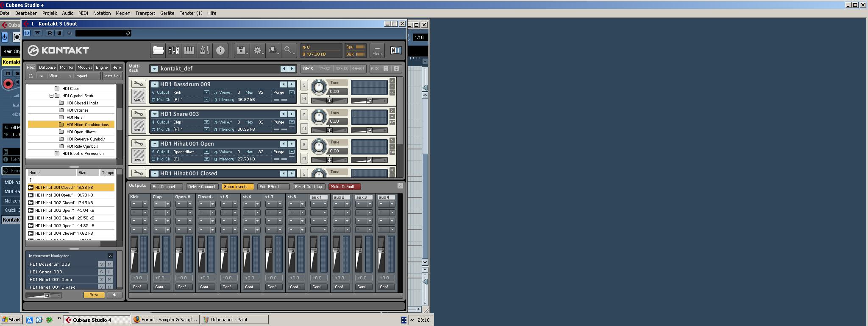
Task: Click the HD1 Bassdrum 009 pan slider
Action: 329,101
